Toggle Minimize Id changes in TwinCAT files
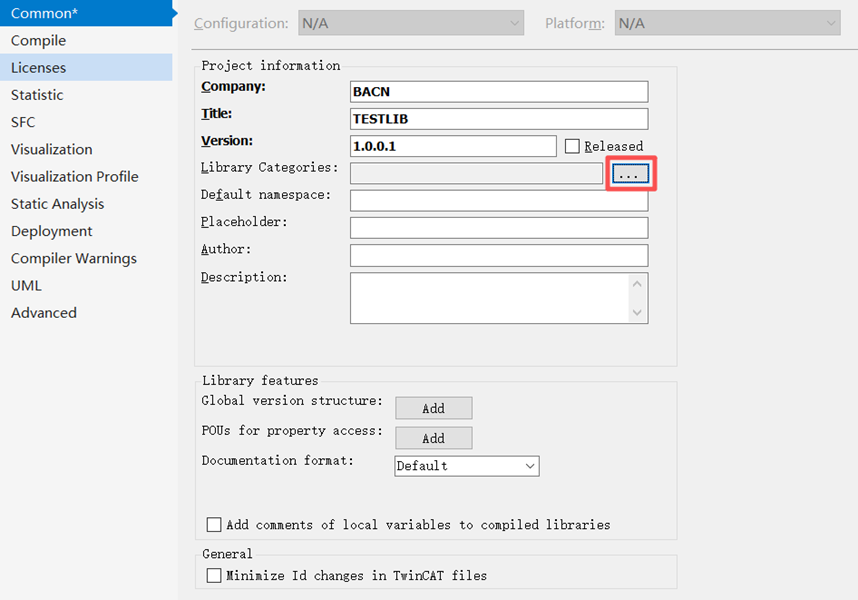The height and width of the screenshot is (600, 858). [x=214, y=576]
